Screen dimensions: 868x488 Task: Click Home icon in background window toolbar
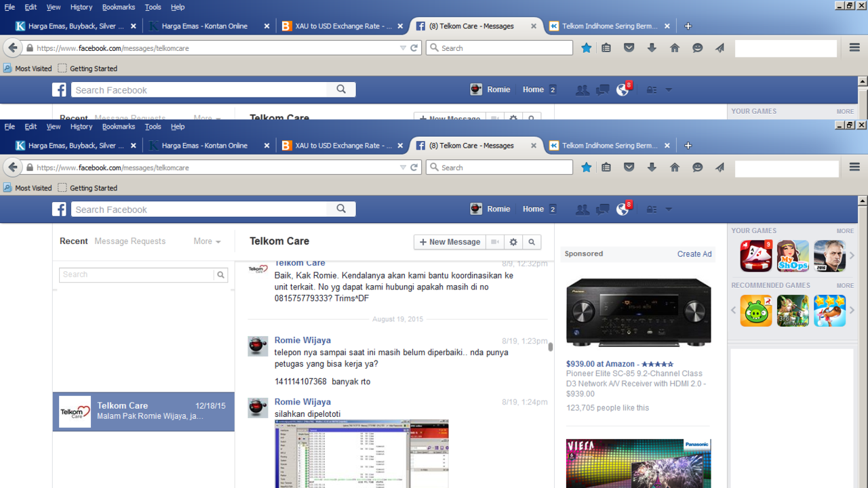click(x=675, y=48)
